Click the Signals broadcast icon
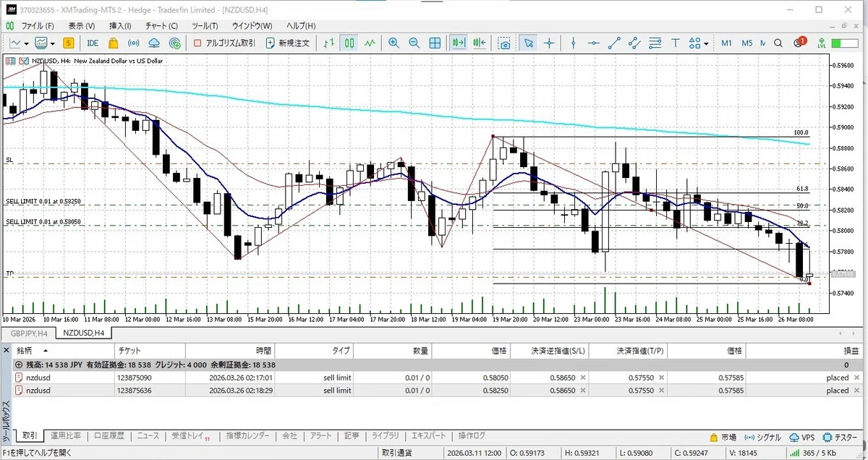The width and height of the screenshot is (868, 460). [134, 43]
